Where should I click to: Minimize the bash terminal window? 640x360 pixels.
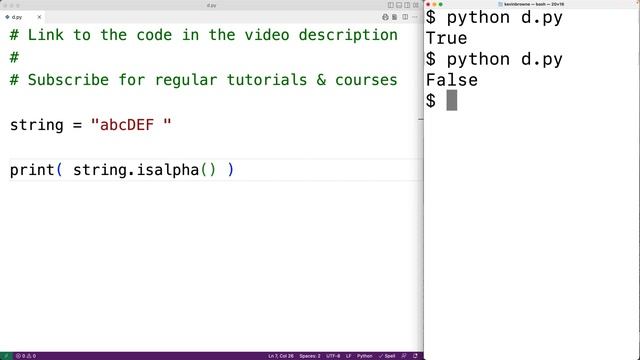tap(434, 4)
